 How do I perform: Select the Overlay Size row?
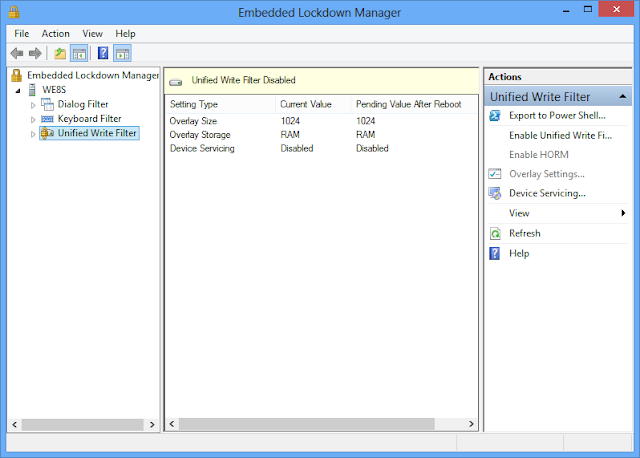(321, 121)
